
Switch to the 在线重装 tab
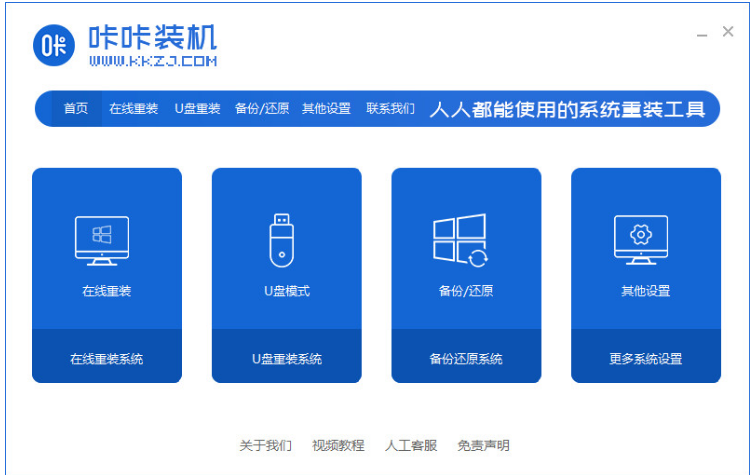click(x=133, y=109)
